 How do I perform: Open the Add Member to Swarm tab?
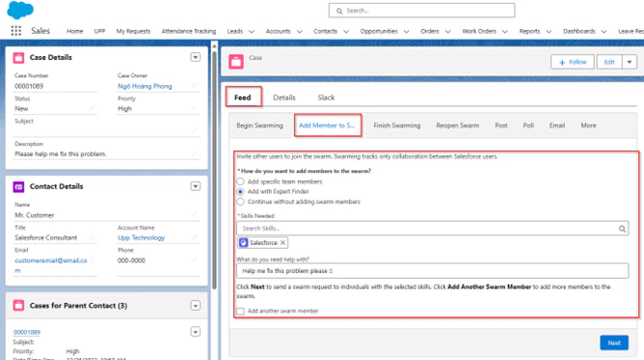pyautogui.click(x=328, y=125)
